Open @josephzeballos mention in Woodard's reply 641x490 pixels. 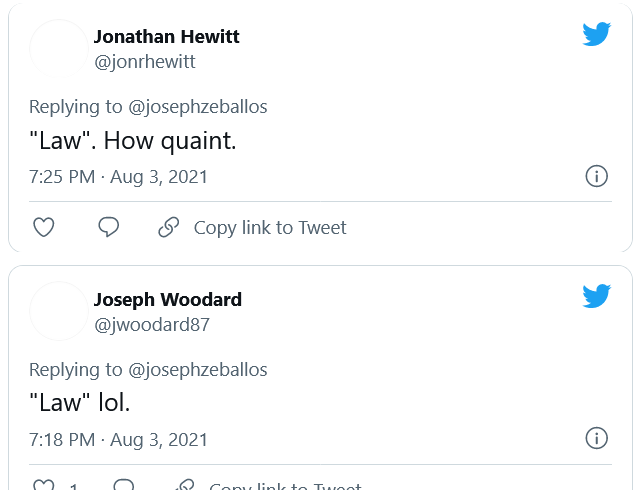click(x=197, y=370)
